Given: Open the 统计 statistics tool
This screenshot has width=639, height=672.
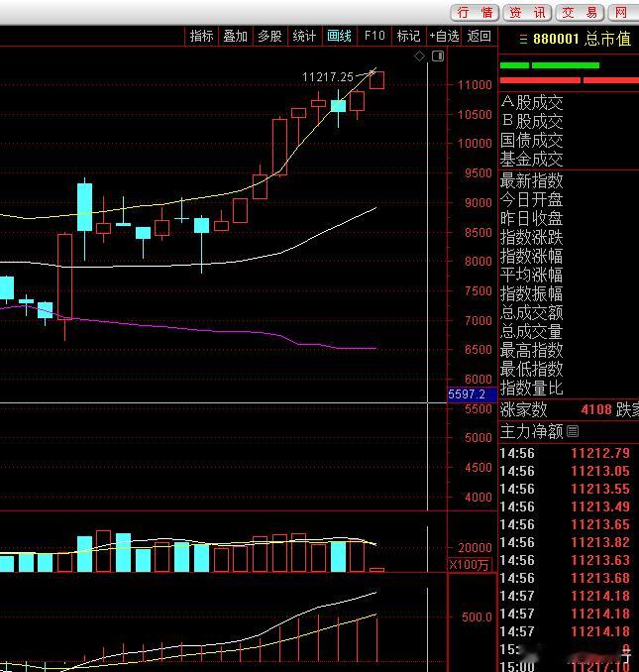Looking at the screenshot, I should click(x=304, y=36).
